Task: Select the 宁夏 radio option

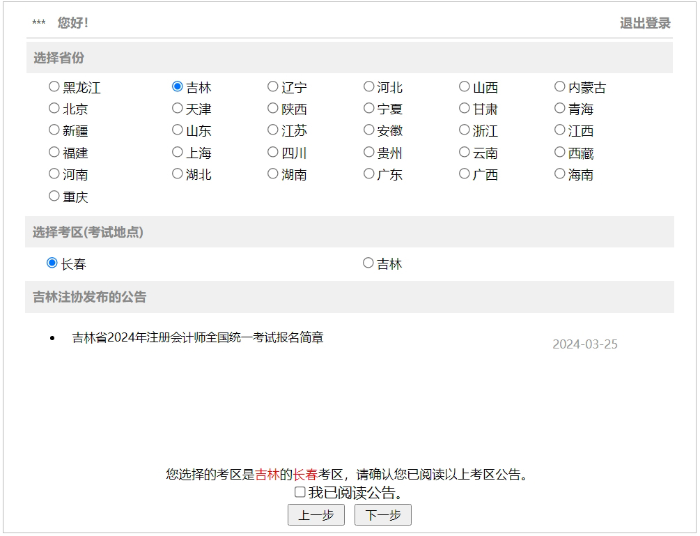Action: coord(369,109)
